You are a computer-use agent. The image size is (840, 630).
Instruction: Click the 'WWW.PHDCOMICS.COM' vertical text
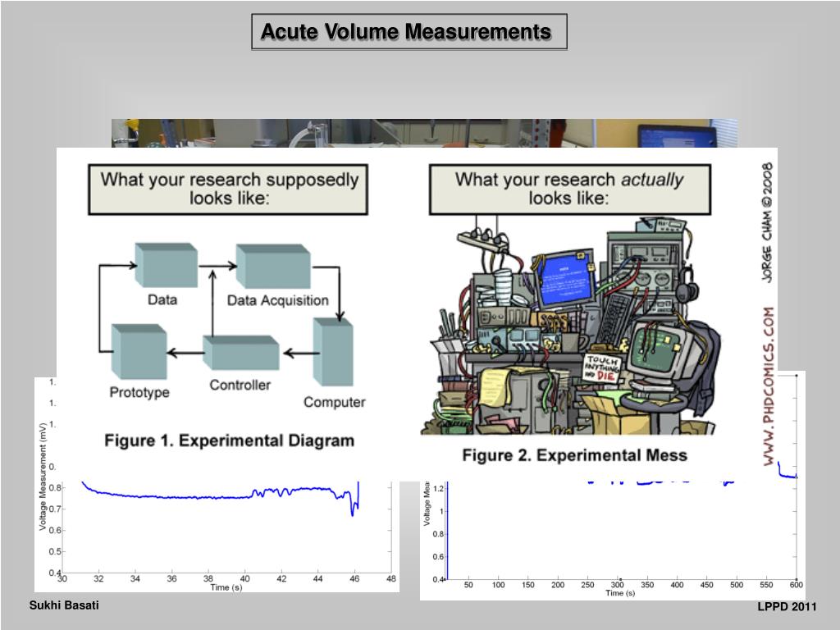tap(768, 386)
